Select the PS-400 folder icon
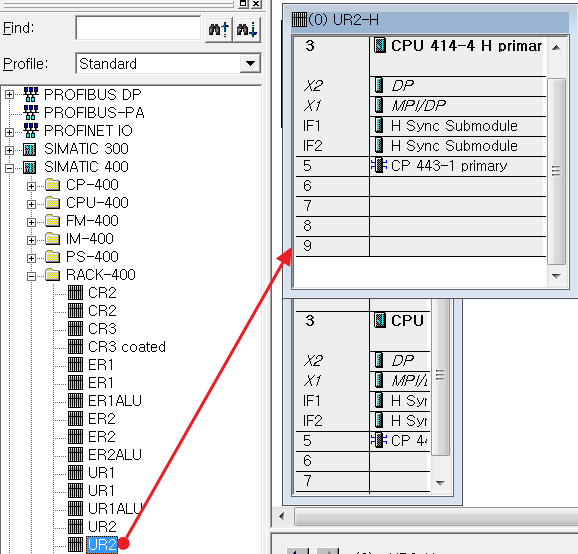Screen dimensions: 578x554 (53, 257)
